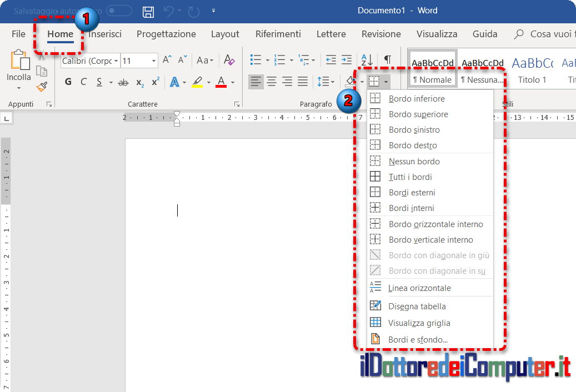Image resolution: width=576 pixels, height=392 pixels.
Task: Increase font size with larger A icon
Action: [x=167, y=59]
